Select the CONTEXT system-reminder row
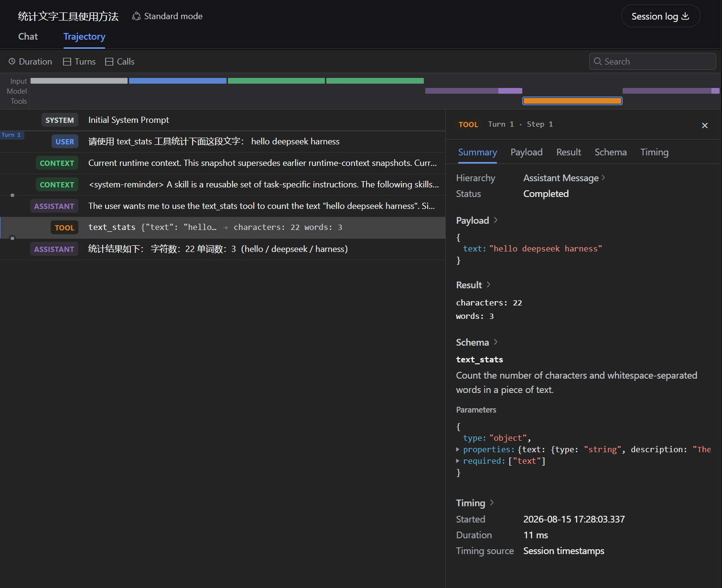722x588 pixels. [223, 185]
